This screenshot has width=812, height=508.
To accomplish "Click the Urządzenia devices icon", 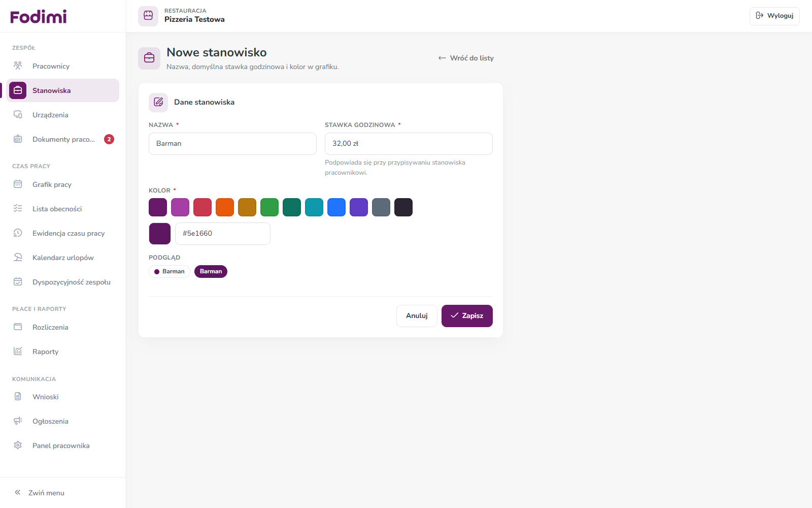I will (18, 115).
